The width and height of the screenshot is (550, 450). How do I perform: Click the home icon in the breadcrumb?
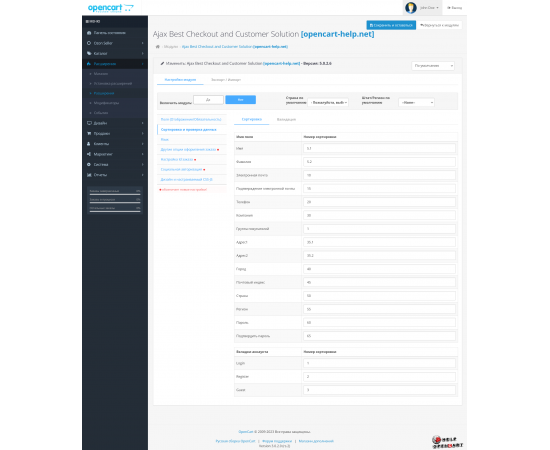coord(157,47)
